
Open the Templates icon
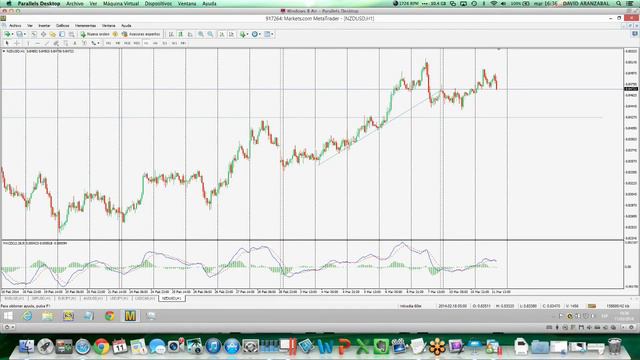pyautogui.click(x=267, y=34)
